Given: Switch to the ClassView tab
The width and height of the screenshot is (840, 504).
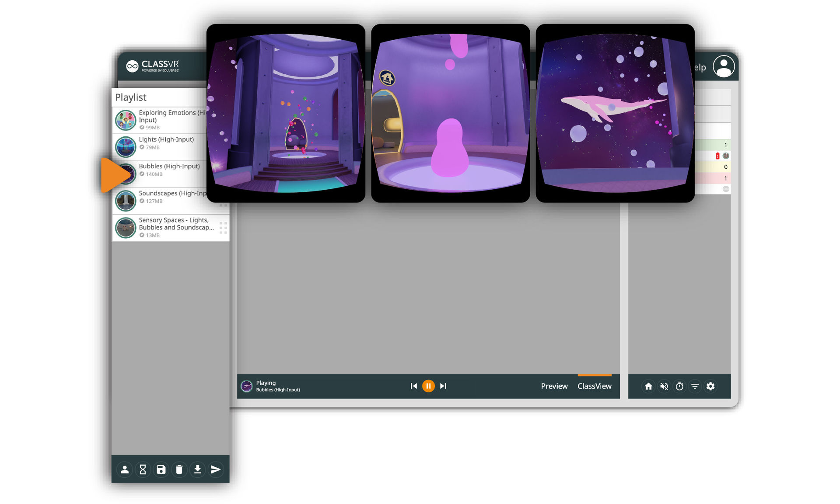Looking at the screenshot, I should pyautogui.click(x=594, y=386).
